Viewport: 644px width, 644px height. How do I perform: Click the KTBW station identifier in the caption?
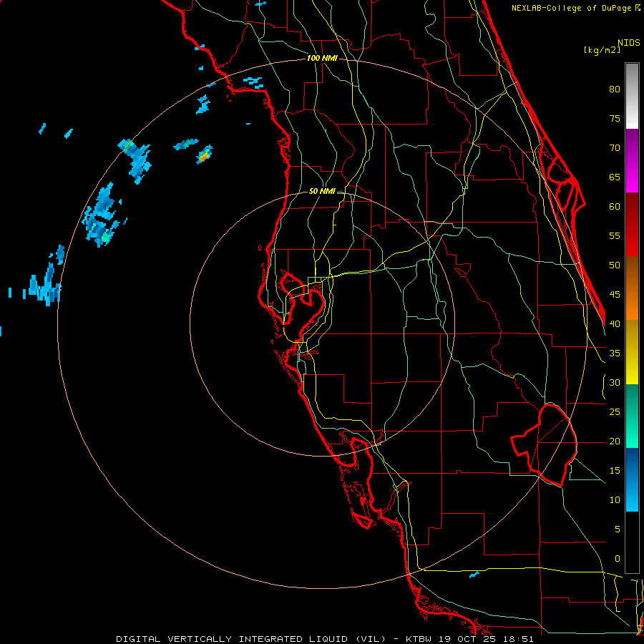419,639
